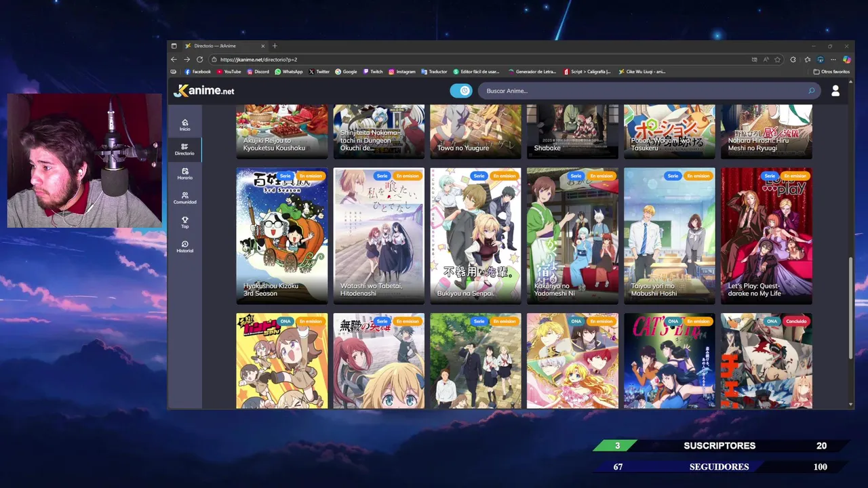Open Instagram bookmark
Screen dimensions: 868x488
[401, 72]
